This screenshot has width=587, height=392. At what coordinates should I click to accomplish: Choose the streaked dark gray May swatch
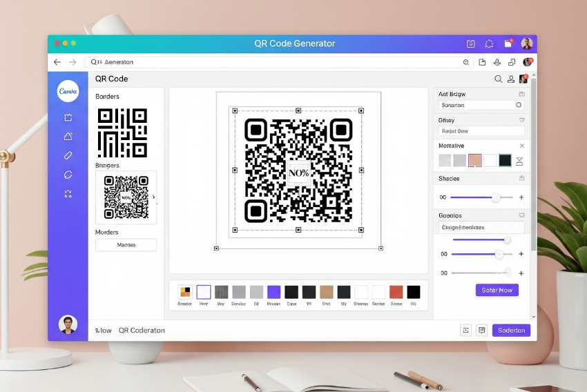coord(221,292)
